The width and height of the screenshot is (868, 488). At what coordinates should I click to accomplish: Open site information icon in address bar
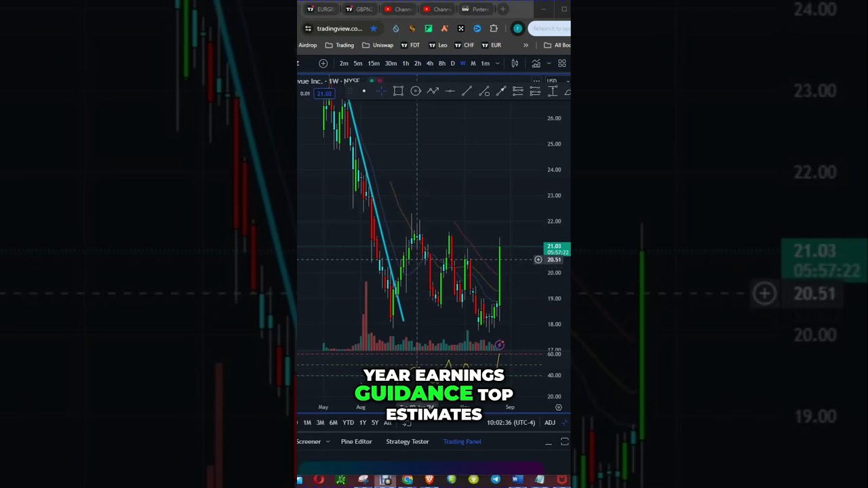point(308,28)
